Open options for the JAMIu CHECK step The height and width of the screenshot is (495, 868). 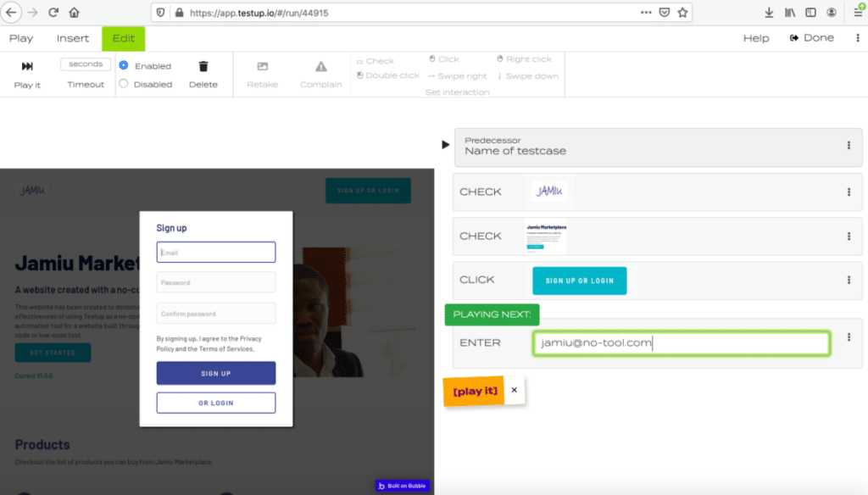coord(849,192)
